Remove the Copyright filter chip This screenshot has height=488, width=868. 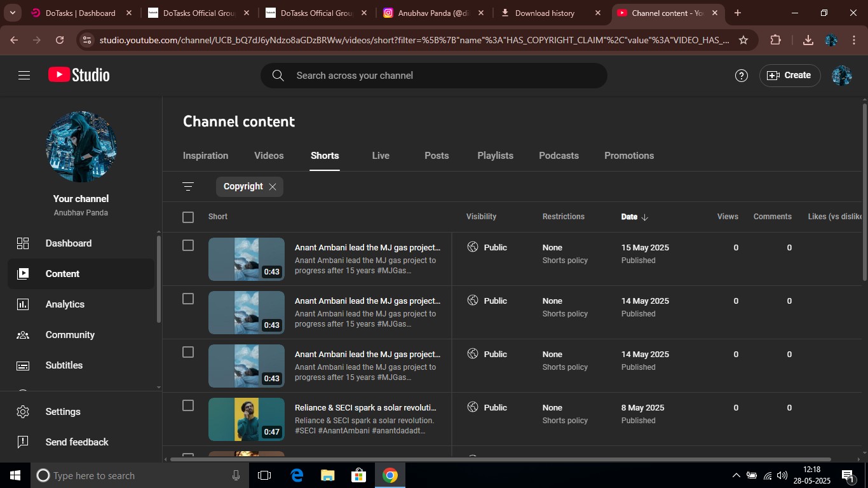click(x=273, y=187)
